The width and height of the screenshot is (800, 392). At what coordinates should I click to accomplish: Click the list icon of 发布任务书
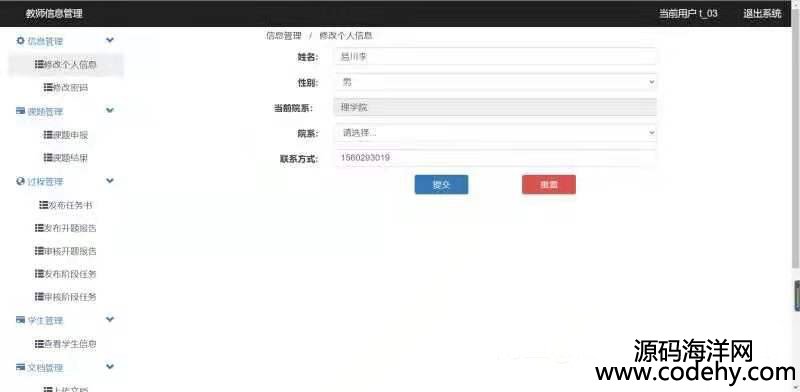(x=44, y=205)
